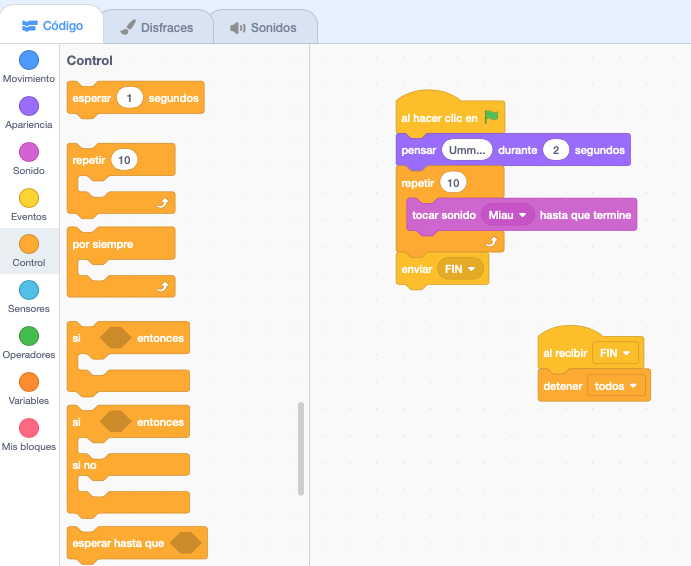This screenshot has height=566, width=691.
Task: Click the 2 seconds field in pensar block
Action: (555, 150)
